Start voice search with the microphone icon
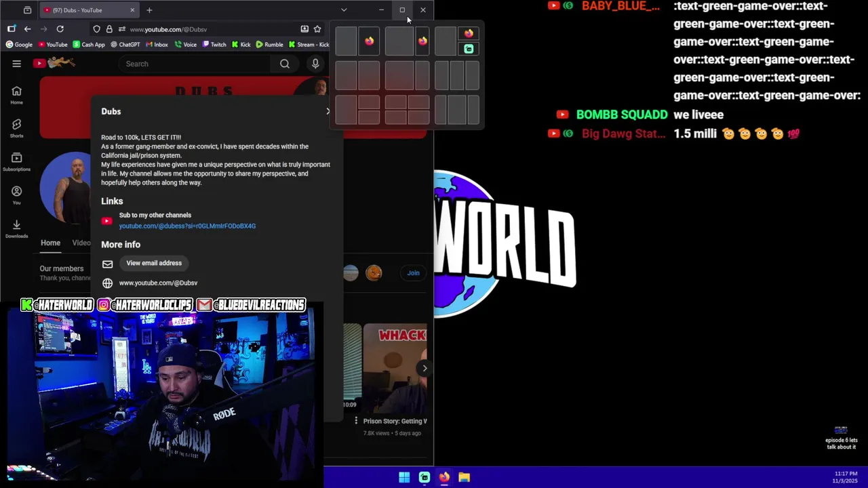This screenshot has width=868, height=488. [x=315, y=64]
